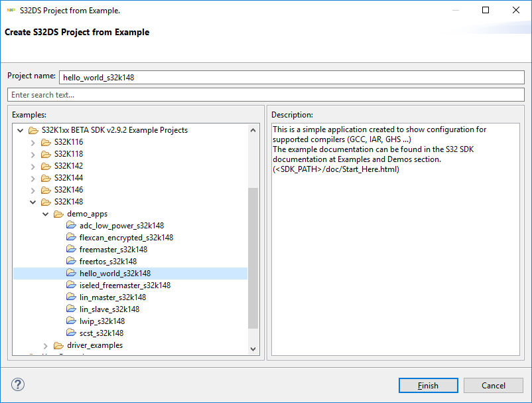
Task: Click the S32K118 folder icon
Action: [x=46, y=154]
